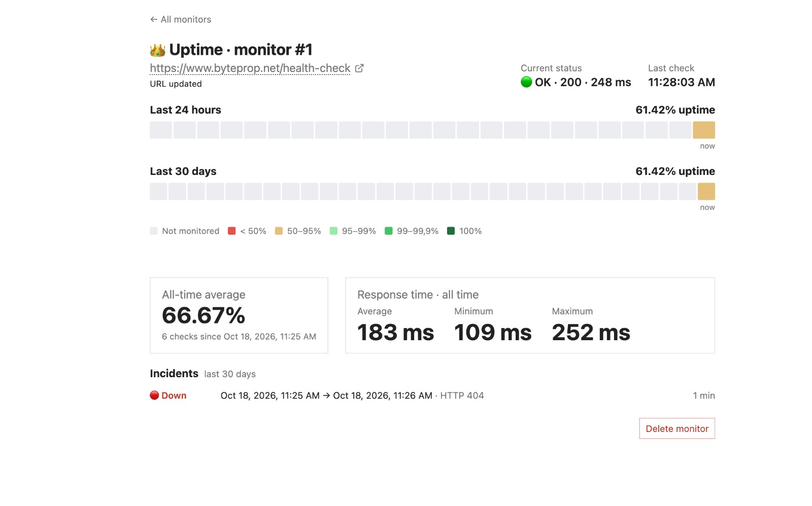Image resolution: width=812 pixels, height=506 pixels.
Task: Click uptime percentage beside Last 24 hours
Action: [675, 110]
